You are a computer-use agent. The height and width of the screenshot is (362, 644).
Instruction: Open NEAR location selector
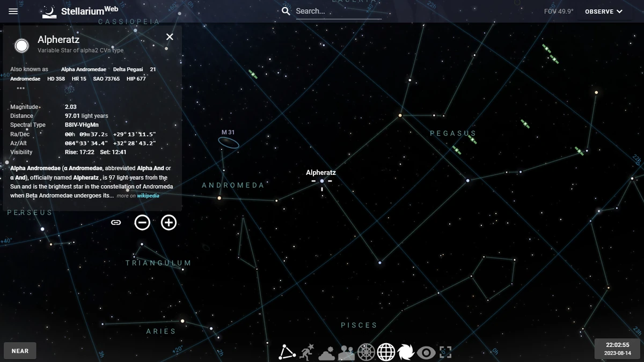(20, 350)
